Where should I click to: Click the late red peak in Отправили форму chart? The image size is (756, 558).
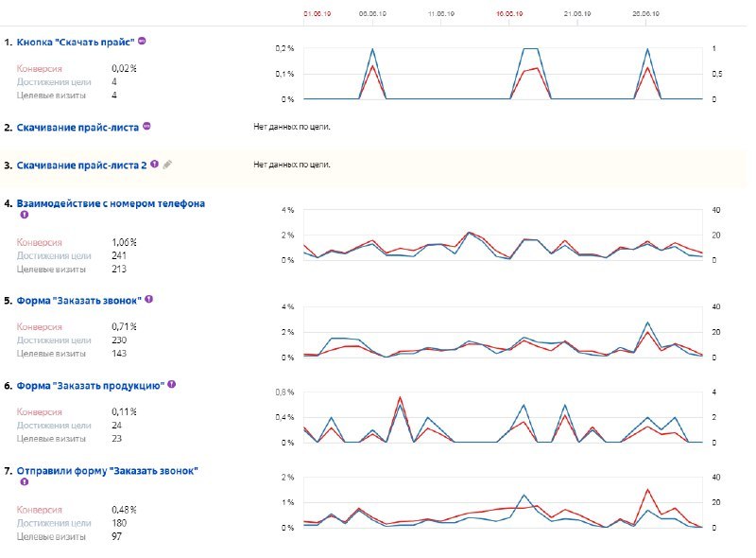click(647, 490)
